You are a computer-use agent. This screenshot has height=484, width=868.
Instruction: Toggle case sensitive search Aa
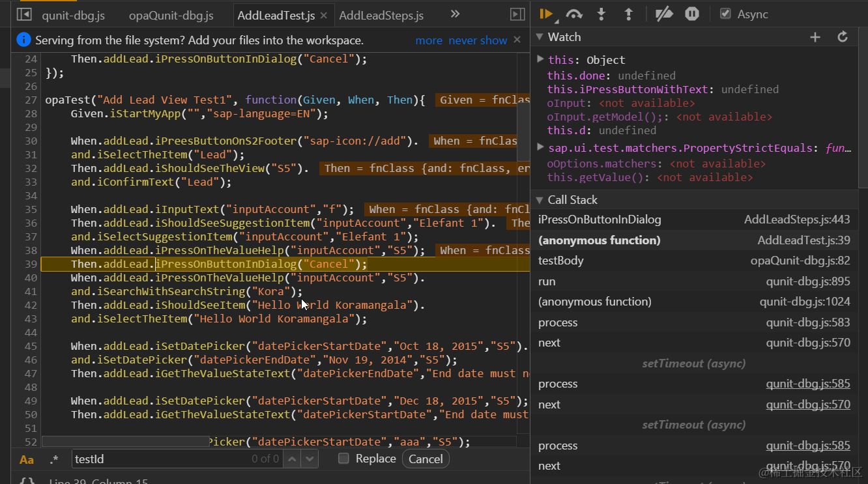(x=27, y=459)
